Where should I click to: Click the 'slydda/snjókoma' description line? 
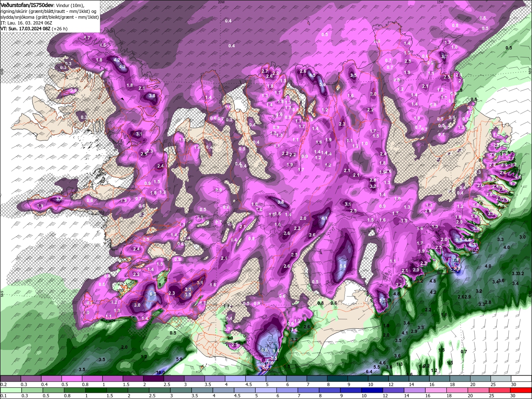click(49, 17)
